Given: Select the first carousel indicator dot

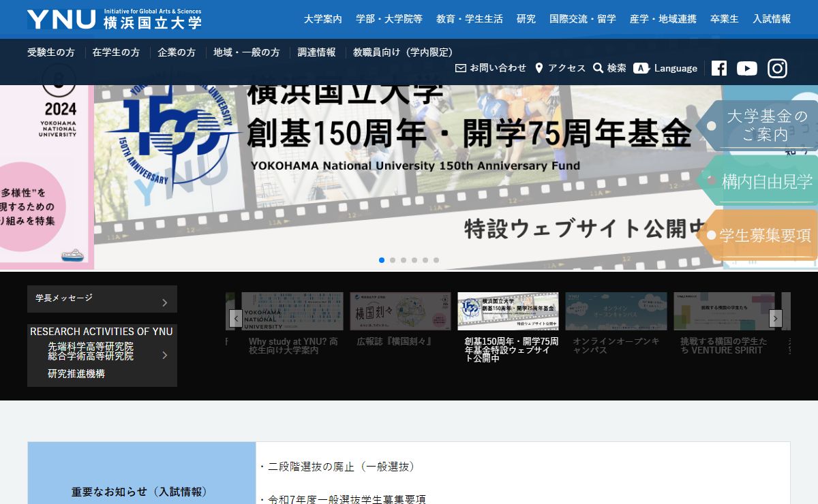Looking at the screenshot, I should pyautogui.click(x=382, y=260).
